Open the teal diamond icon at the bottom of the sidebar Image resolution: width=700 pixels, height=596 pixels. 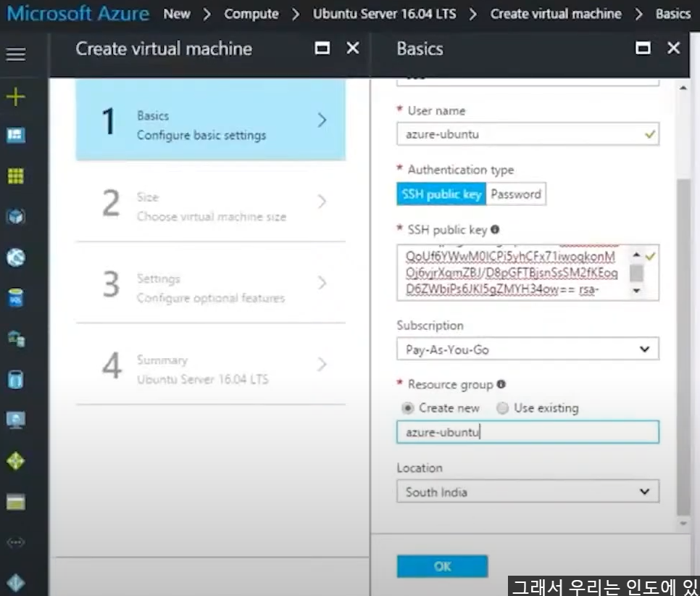click(16, 582)
